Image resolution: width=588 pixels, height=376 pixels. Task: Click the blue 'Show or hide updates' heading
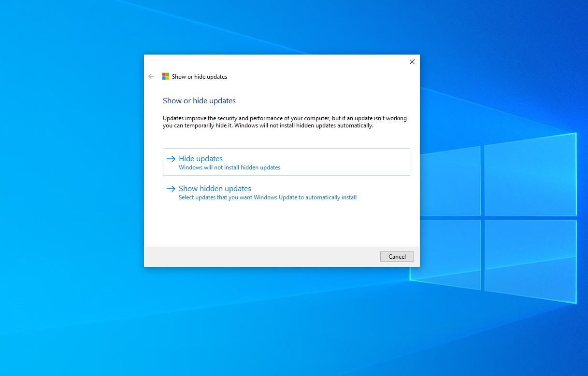coord(199,100)
